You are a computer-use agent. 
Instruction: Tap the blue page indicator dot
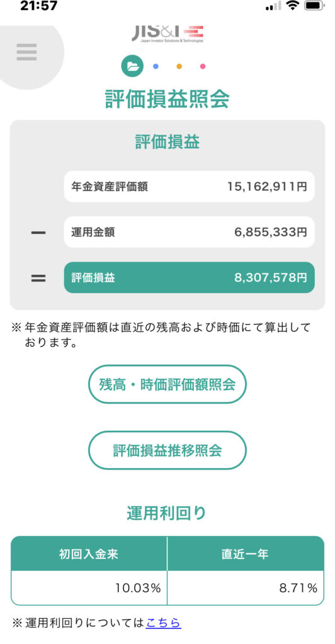point(156,66)
